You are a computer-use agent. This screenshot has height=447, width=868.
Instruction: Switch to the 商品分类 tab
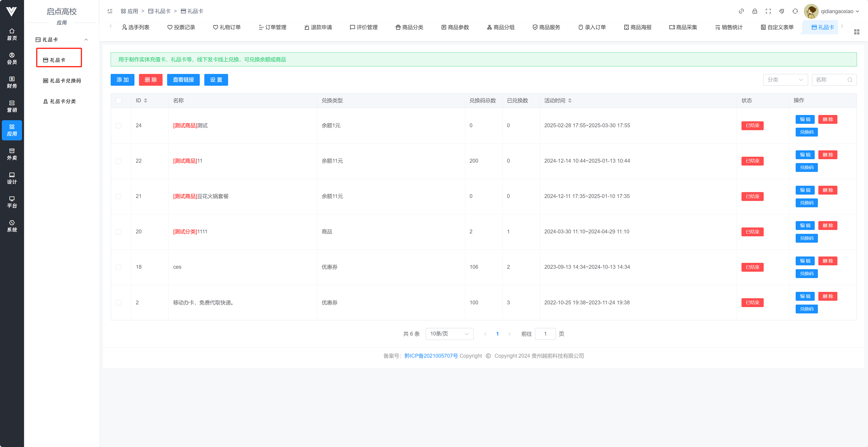(410, 27)
